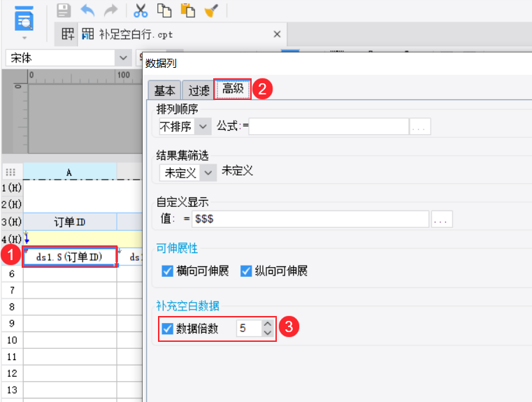
Task: Redo the last action
Action: (x=110, y=10)
